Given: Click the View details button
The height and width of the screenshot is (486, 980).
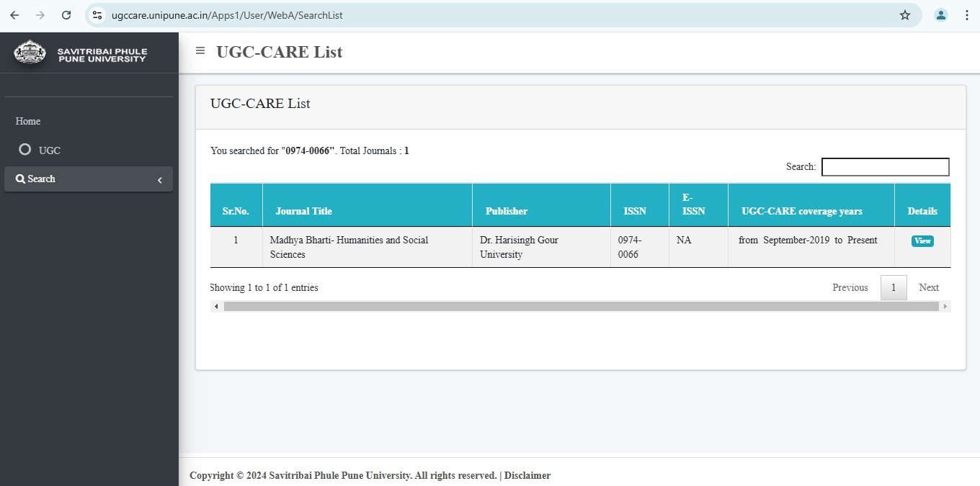Looking at the screenshot, I should tap(922, 241).
